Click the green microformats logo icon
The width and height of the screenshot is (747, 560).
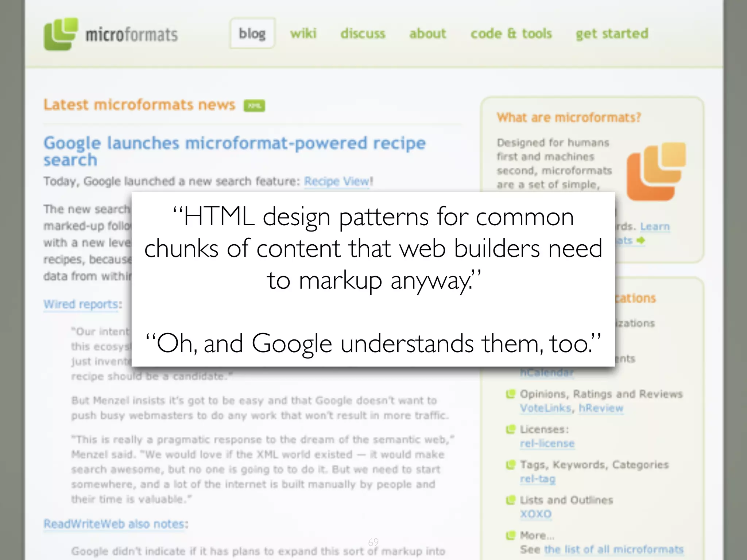(x=61, y=34)
